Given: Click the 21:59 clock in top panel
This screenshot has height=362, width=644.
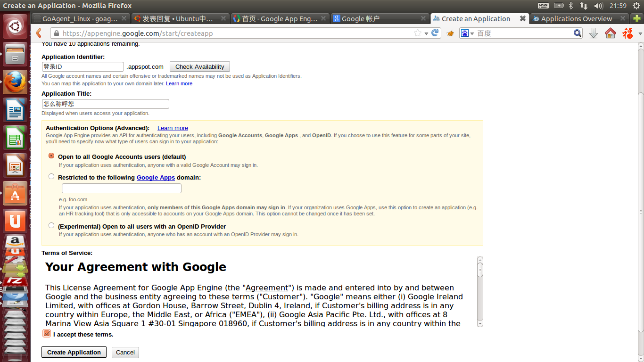Looking at the screenshot, I should pos(618,6).
